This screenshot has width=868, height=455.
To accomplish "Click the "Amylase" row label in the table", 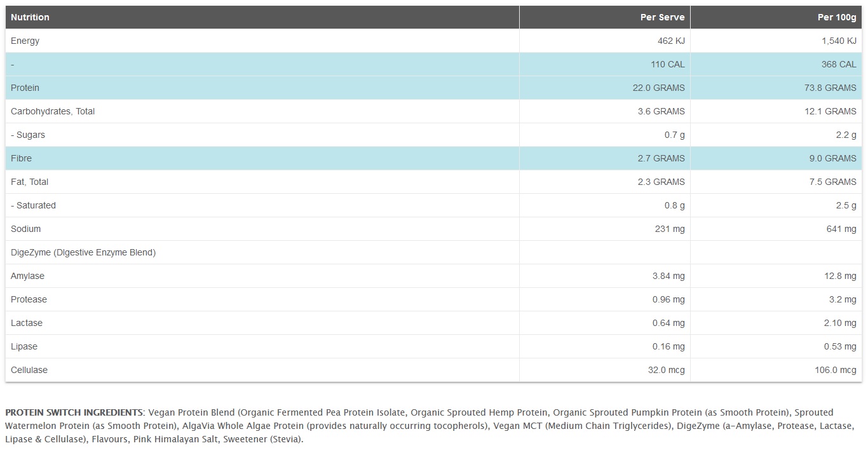I will (27, 276).
